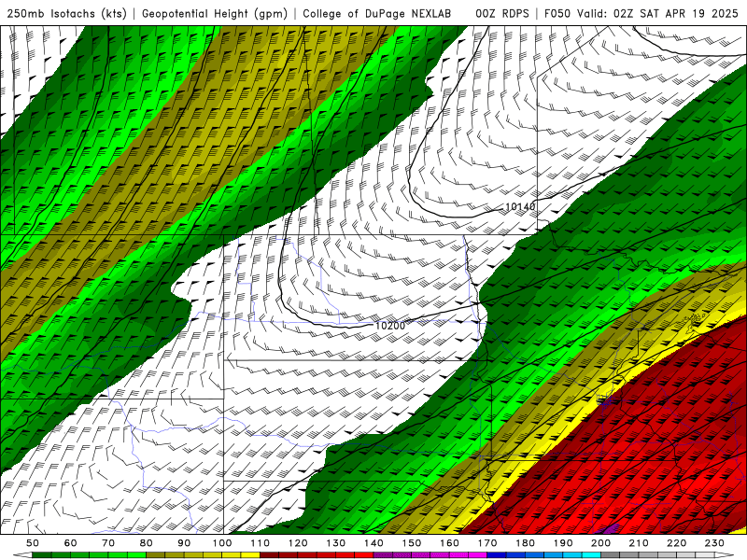
Task: Select the dark green swatch below the 50 label
Action: 42,554
